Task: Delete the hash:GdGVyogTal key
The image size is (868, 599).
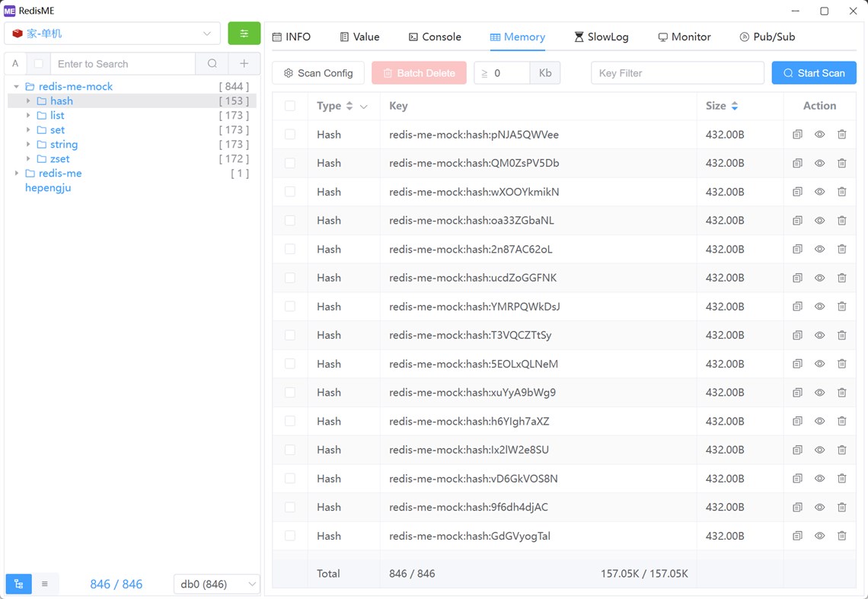Action: click(x=841, y=536)
